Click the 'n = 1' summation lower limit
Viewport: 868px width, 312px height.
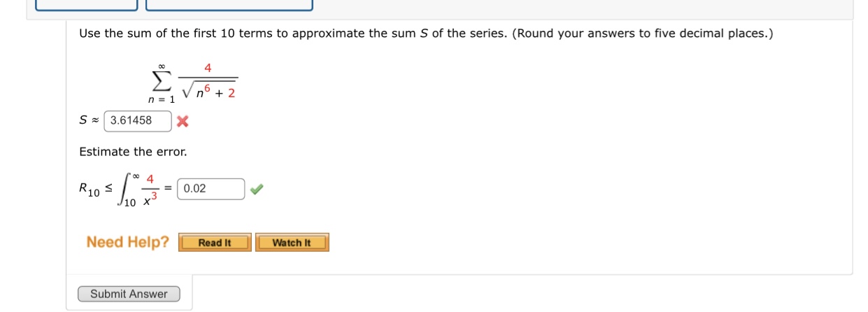click(x=162, y=99)
